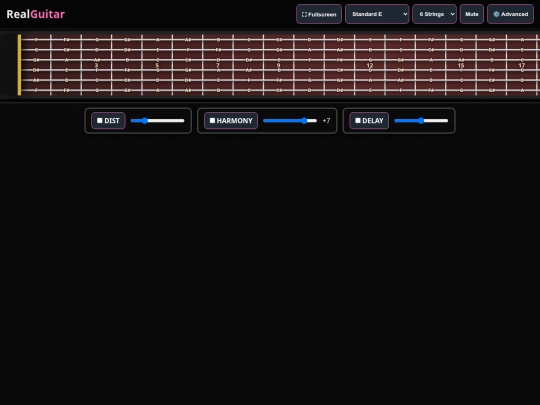Open the 6 Strings count dropdown
This screenshot has width=540, height=405.
click(x=434, y=14)
